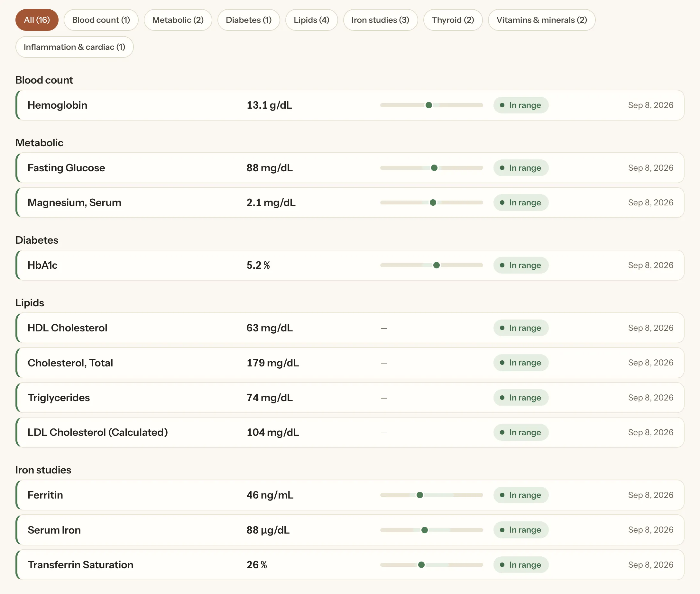The height and width of the screenshot is (594, 700).
Task: Click the 46 ng/mL Ferritin value
Action: pyautogui.click(x=270, y=495)
